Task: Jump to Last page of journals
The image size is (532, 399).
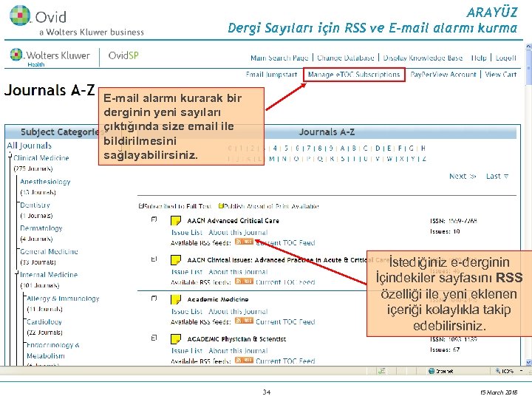Action: (497, 176)
